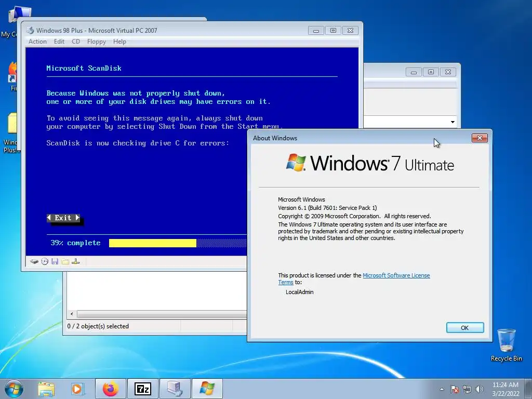This screenshot has height=399, width=532.
Task: Click the Action Center flag tray icon
Action: coord(455,389)
